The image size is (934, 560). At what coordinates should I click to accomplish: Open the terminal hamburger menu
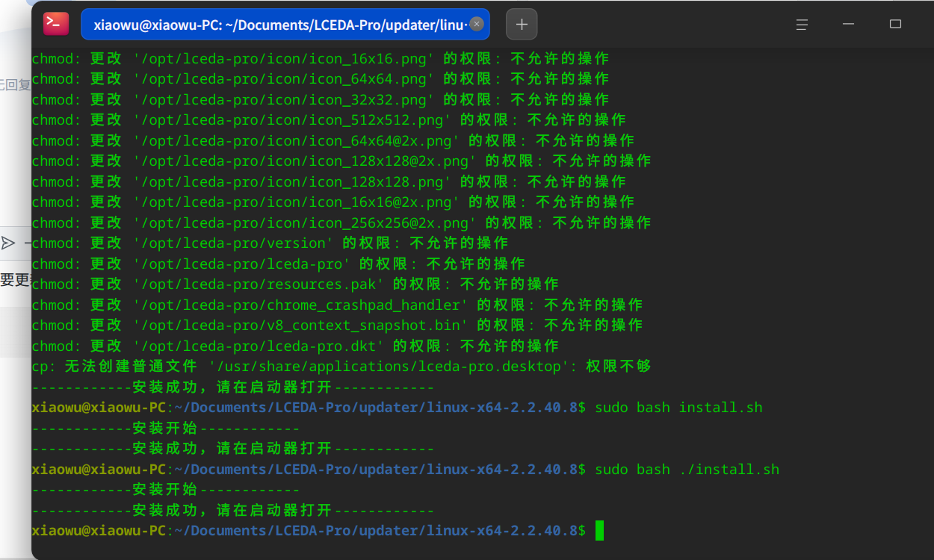point(802,24)
